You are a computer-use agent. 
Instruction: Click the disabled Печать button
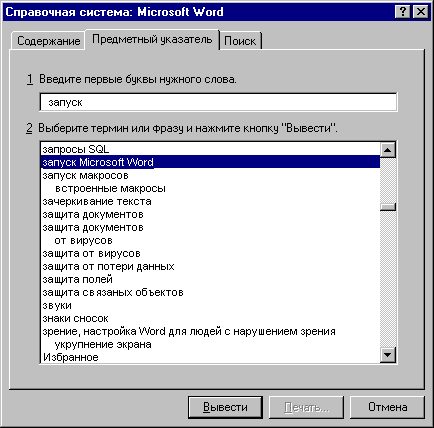tap(306, 407)
